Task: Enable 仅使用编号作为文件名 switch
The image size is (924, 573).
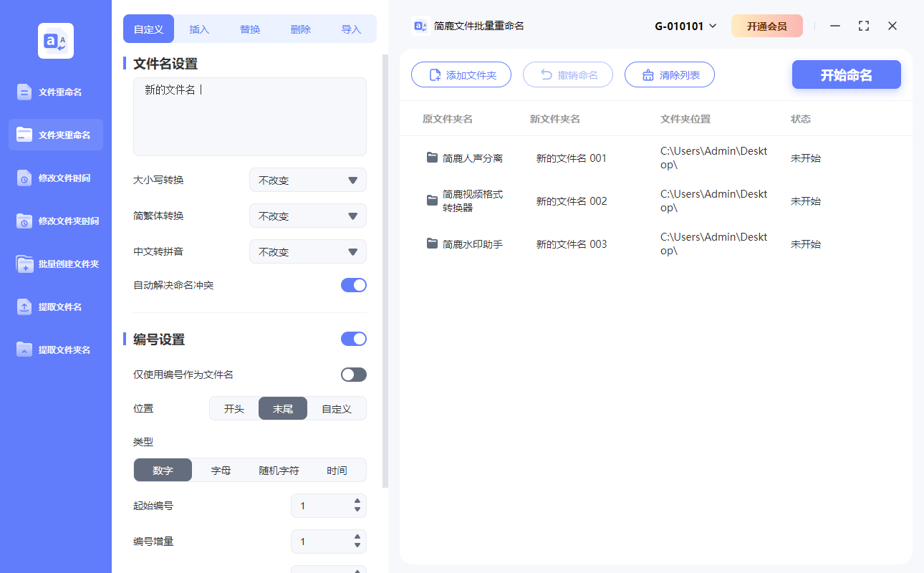Action: point(354,375)
